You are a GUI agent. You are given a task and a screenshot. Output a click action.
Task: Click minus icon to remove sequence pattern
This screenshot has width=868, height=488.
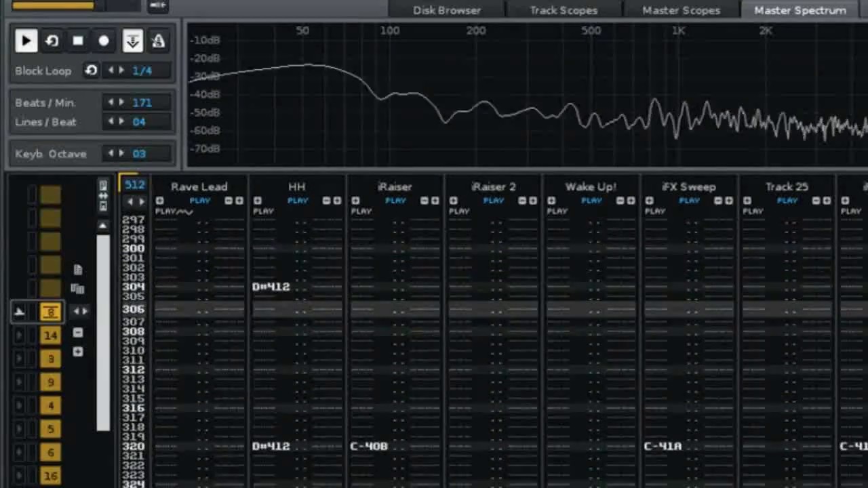[x=78, y=333]
